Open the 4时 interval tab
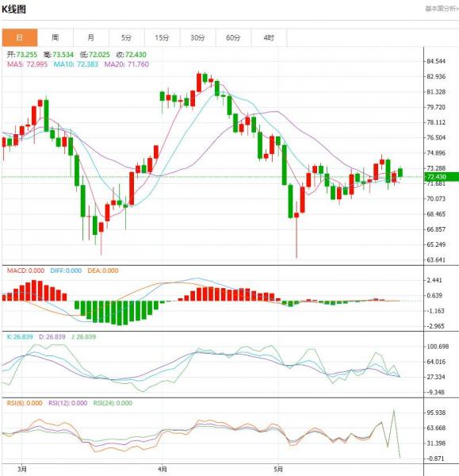The image size is (459, 476). [x=269, y=37]
